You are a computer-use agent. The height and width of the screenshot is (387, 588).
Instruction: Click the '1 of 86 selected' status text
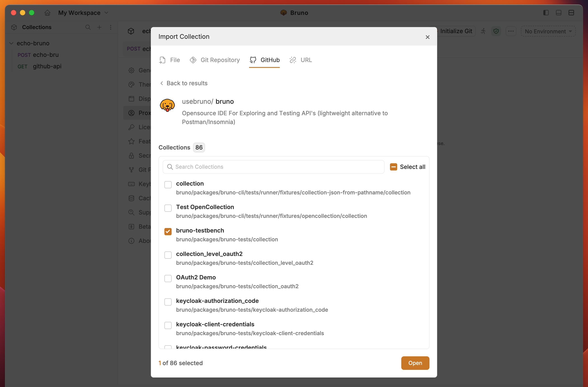(x=180, y=363)
